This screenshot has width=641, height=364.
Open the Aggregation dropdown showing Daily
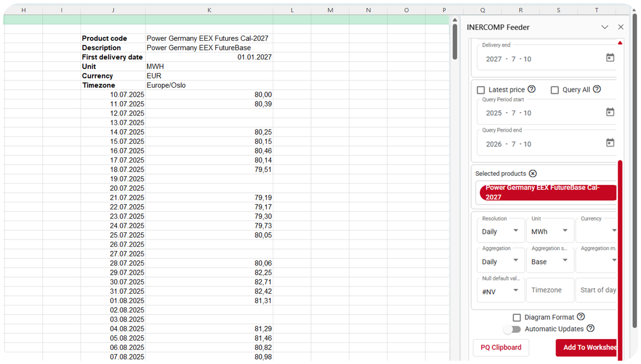click(500, 261)
